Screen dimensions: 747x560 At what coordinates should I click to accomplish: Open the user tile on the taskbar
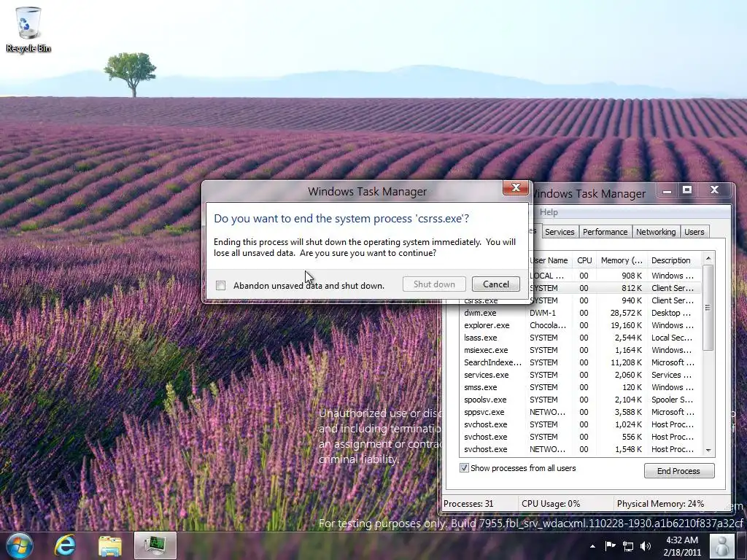721,545
